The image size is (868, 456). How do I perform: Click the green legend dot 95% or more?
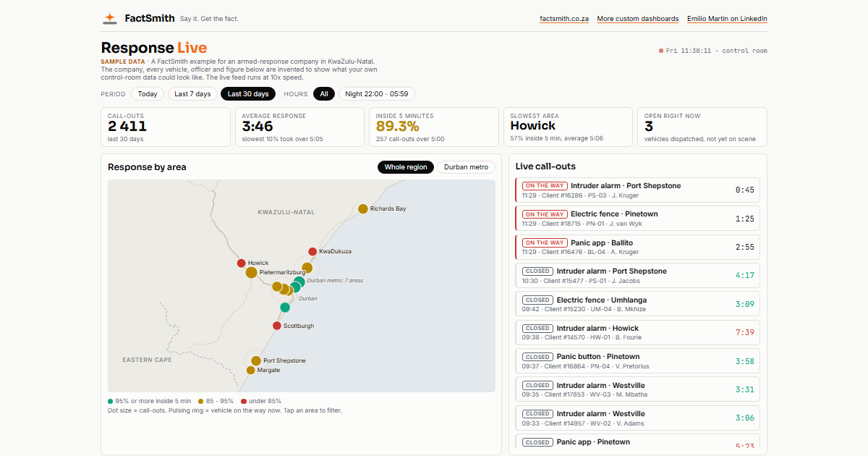110,401
